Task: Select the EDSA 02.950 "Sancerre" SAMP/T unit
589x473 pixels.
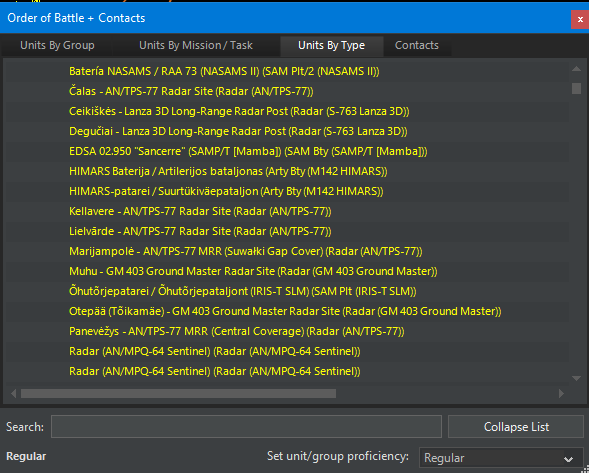Action: coord(248,151)
